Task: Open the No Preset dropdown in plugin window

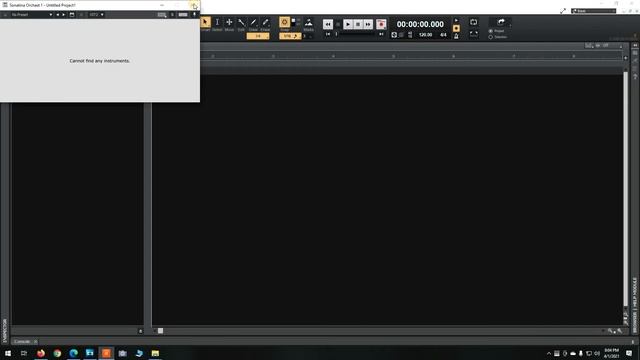Action: coord(32,15)
